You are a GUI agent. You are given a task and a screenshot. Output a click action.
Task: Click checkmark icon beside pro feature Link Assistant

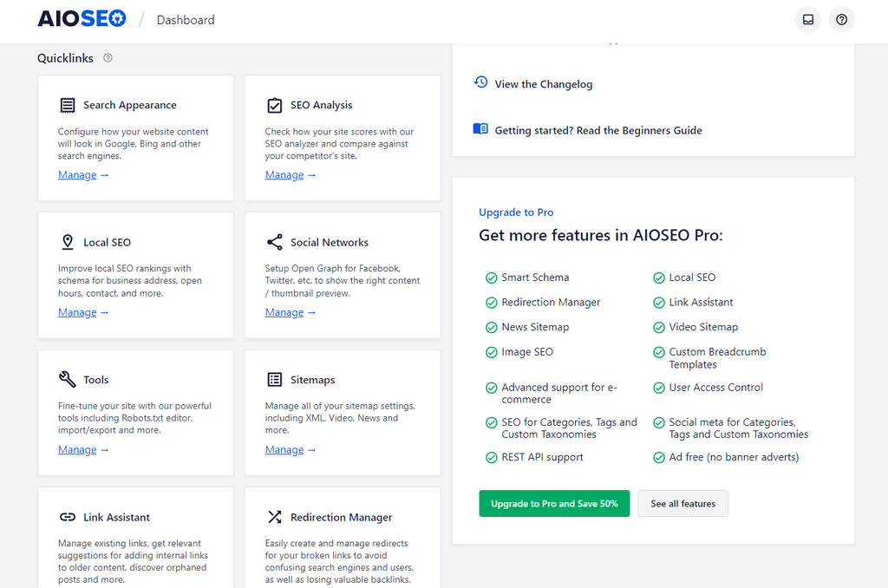click(x=659, y=303)
